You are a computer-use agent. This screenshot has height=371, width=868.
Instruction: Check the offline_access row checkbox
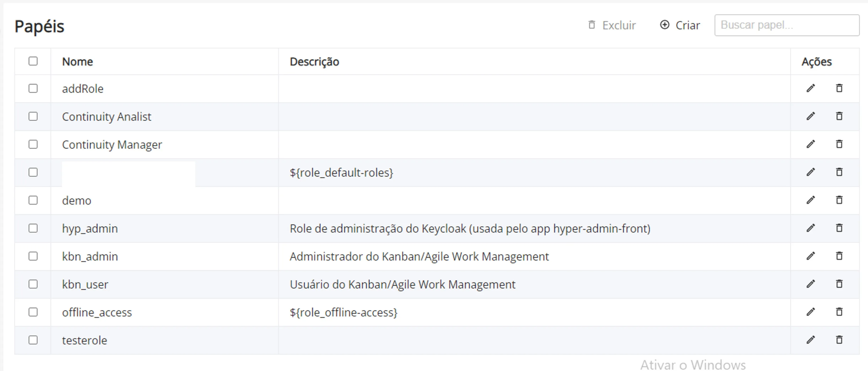(33, 312)
